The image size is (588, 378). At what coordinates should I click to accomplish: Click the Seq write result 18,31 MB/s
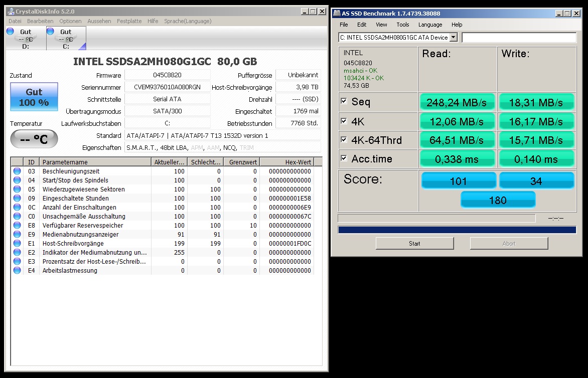click(536, 102)
